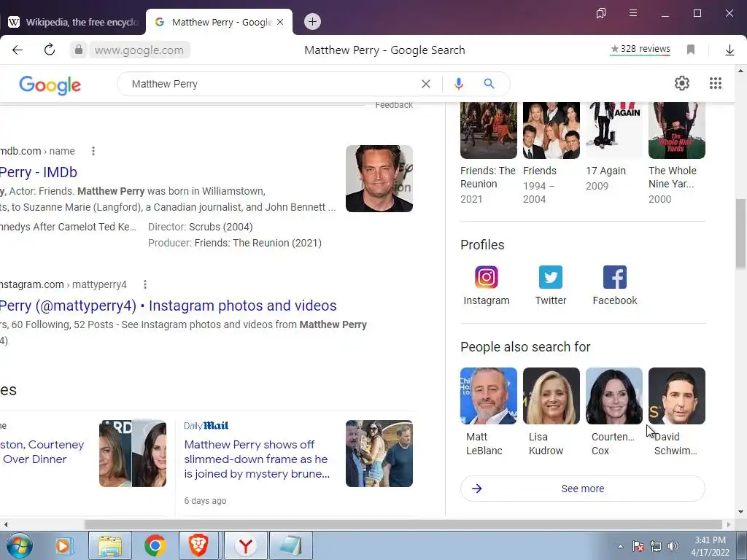Viewport: 747px width, 560px height.
Task: Follow the Scrubs (2004) director link
Action: (x=220, y=227)
